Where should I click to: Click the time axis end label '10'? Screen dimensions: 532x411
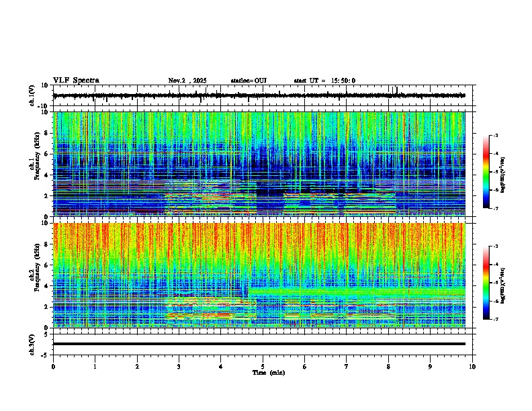click(472, 367)
